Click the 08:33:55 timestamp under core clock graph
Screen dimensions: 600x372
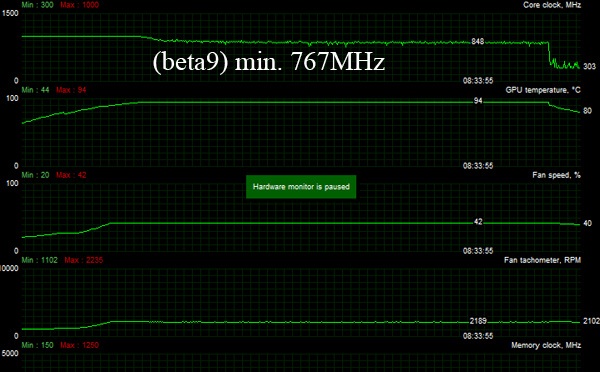pos(478,81)
